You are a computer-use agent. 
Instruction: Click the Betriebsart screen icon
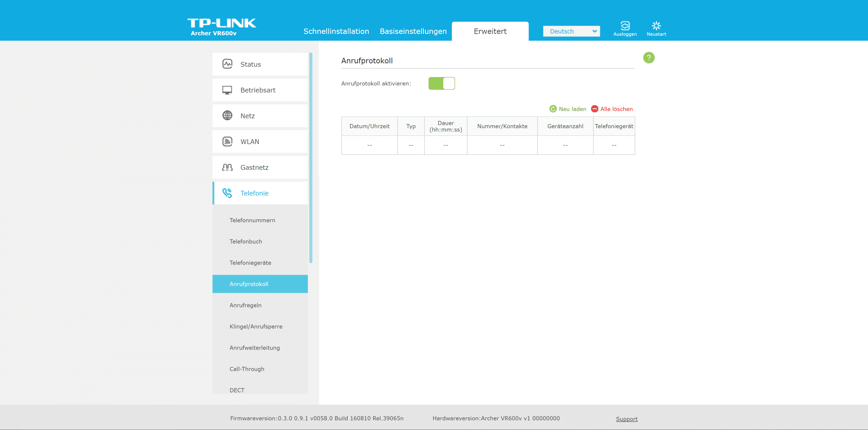(x=227, y=90)
